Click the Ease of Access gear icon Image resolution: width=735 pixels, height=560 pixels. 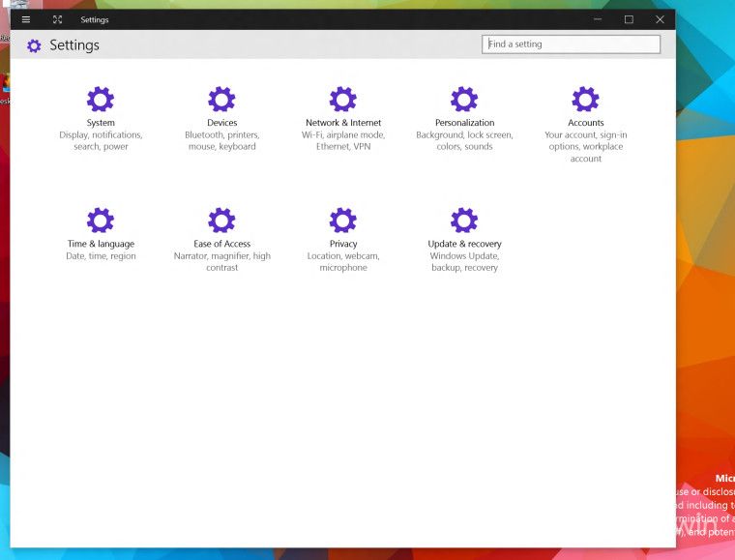[221, 220]
